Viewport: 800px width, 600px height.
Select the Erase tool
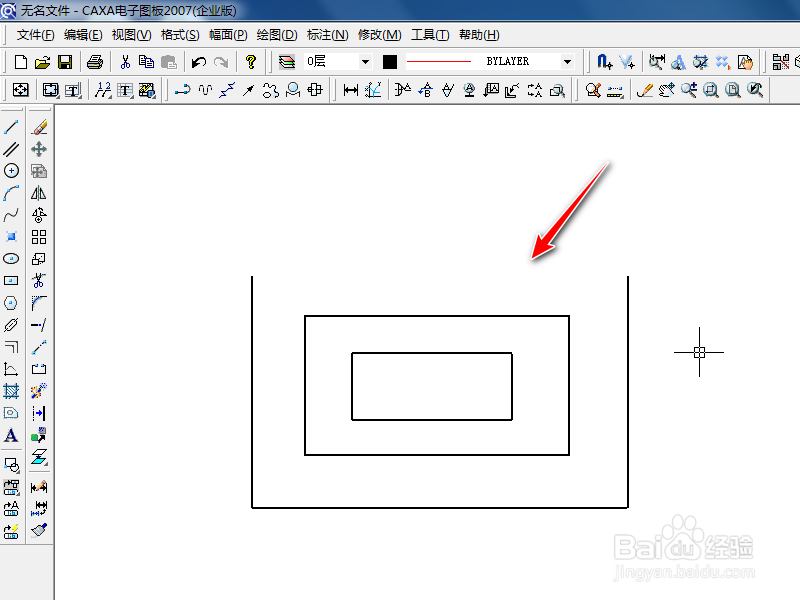pos(39,127)
